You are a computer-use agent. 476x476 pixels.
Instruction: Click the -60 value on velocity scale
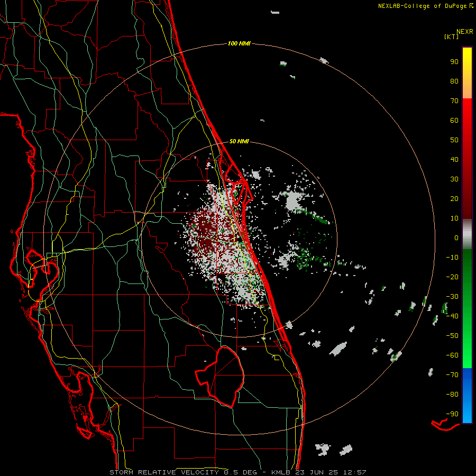(x=452, y=355)
